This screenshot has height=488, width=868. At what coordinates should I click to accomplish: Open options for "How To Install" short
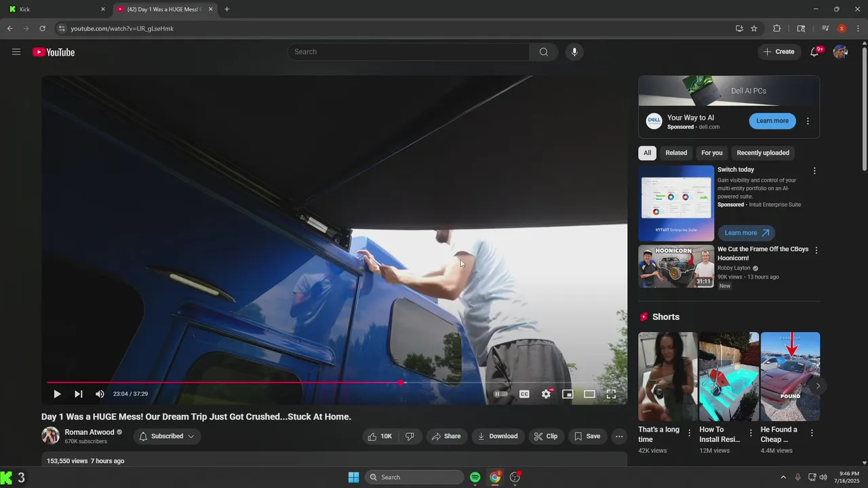751,433
